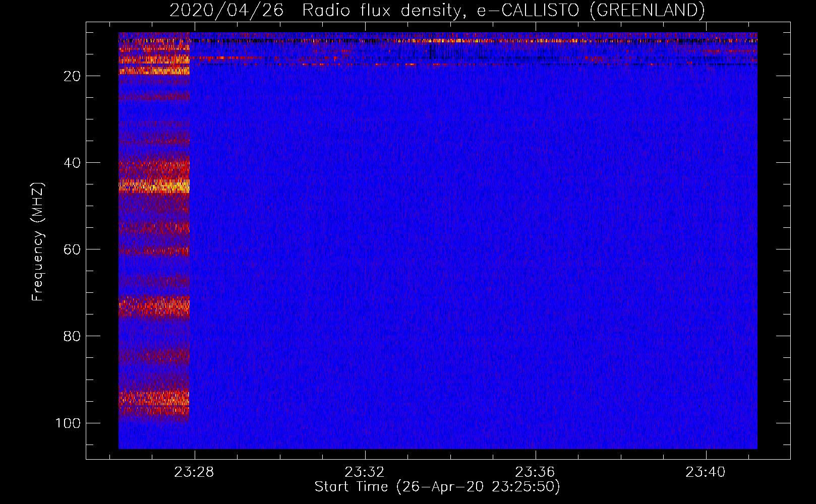Click the plot title 'Radio flux density, e-CALLISTO (GREENLAND)'
Screen dimensions: 816x504
pyautogui.click(x=503, y=10)
